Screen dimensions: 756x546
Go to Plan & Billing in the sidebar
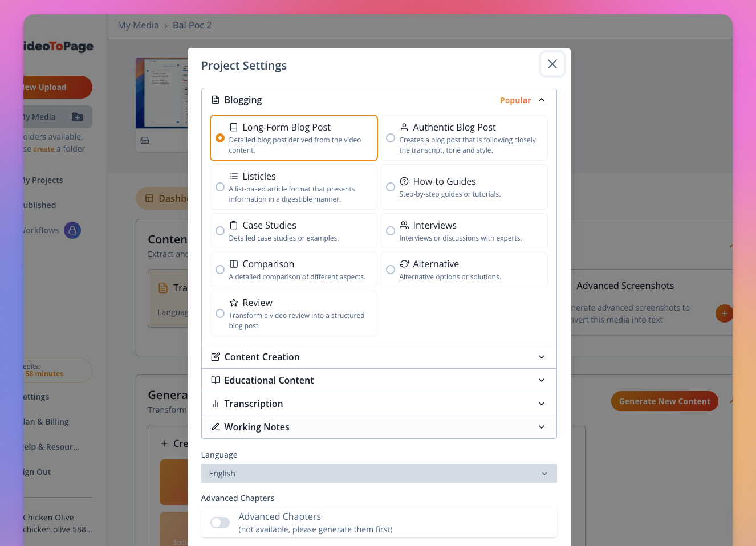[45, 421]
